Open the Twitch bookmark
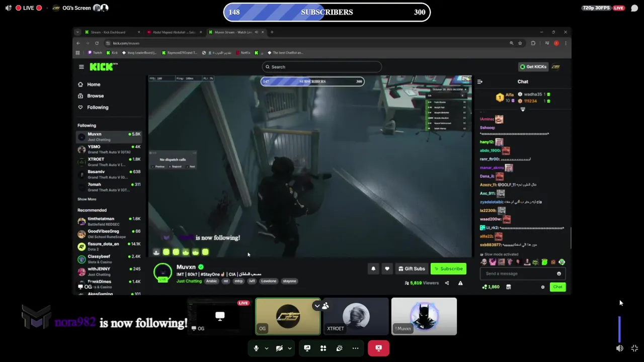Viewport: 644px width, 362px height. (x=95, y=53)
